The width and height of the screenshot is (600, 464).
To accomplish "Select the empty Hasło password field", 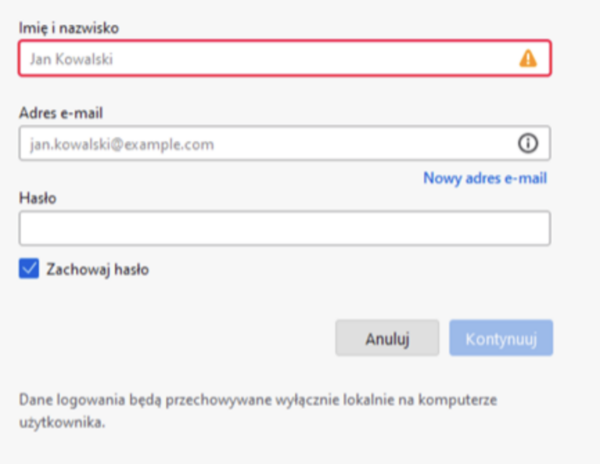I will coord(284,228).
